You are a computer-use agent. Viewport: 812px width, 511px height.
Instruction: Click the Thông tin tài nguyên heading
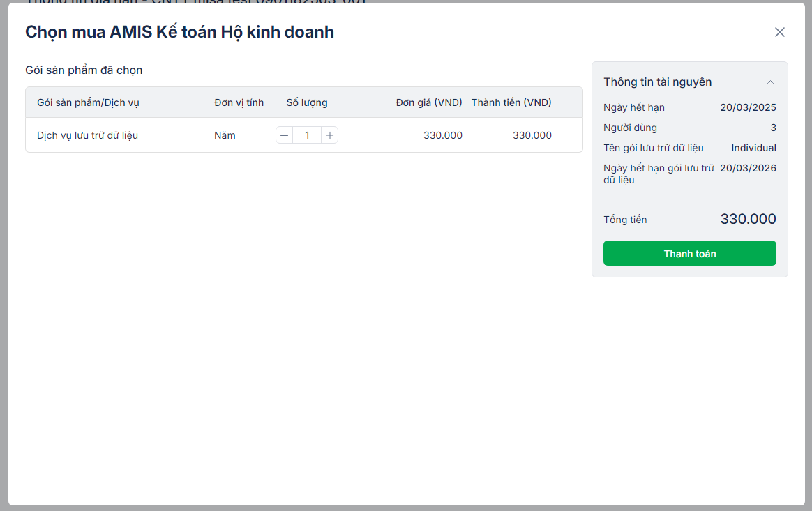(x=658, y=82)
